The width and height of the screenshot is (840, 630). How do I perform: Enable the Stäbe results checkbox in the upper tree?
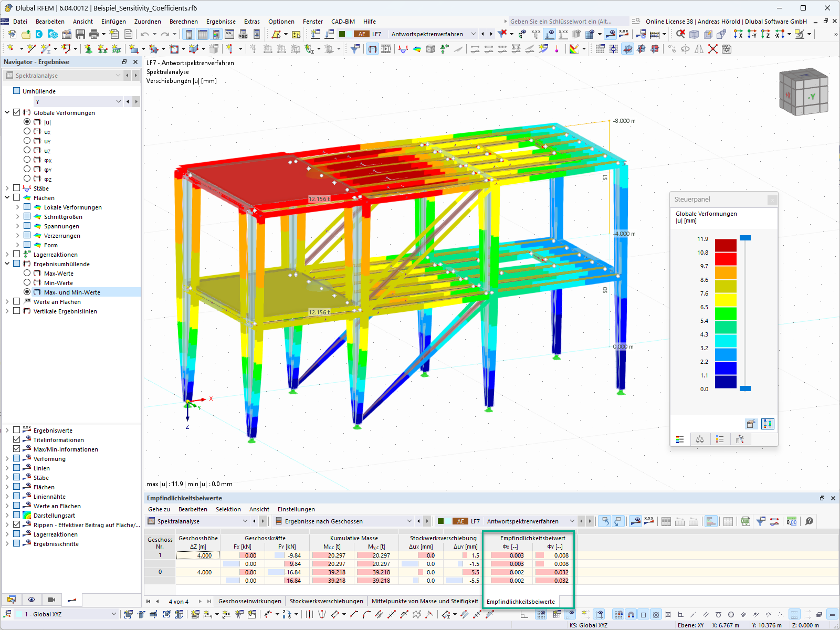pos(16,188)
